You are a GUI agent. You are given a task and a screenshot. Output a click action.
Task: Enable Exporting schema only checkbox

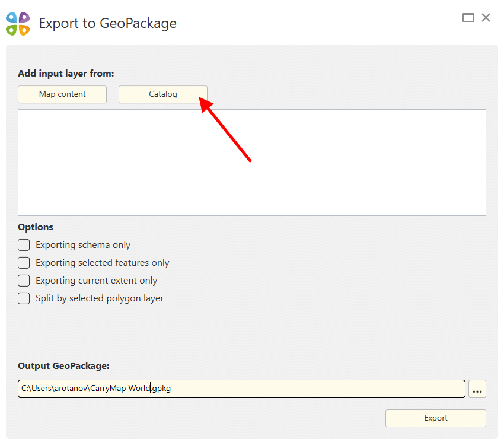pos(24,245)
